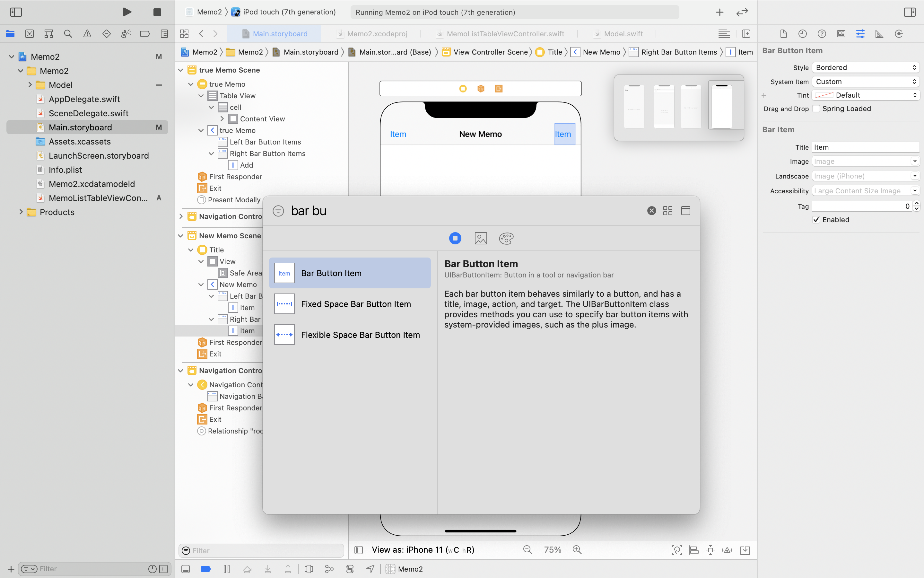Open Tint Default color dropdown
The image size is (924, 578).
tap(866, 95)
